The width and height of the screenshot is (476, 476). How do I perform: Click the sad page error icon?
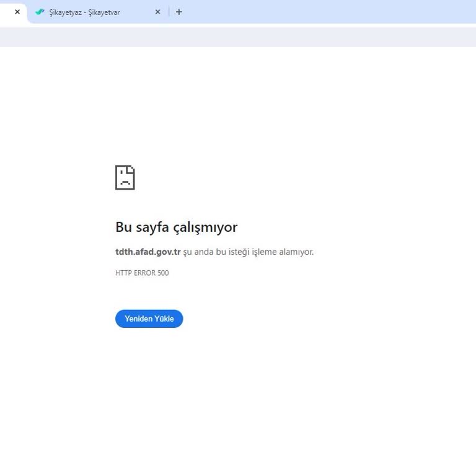click(x=125, y=177)
